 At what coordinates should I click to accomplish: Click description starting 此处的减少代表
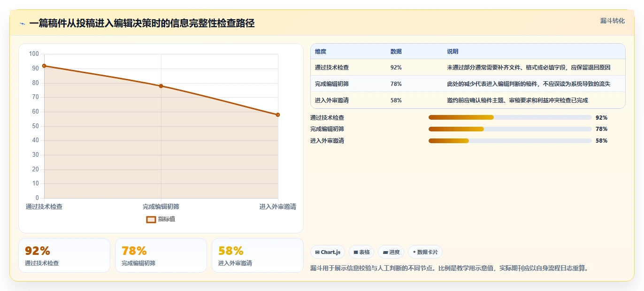(x=529, y=84)
